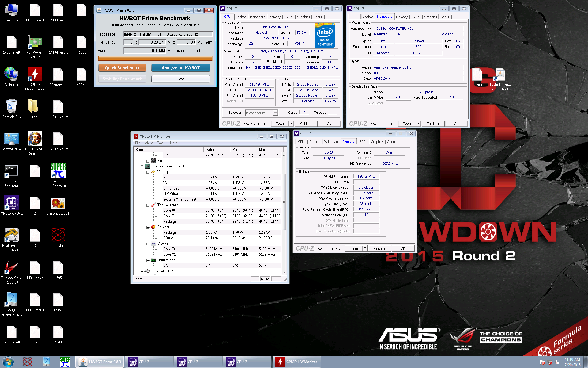Open the Intel inside Pentium logo
Image resolution: width=588 pixels, height=368 pixels.
click(325, 36)
